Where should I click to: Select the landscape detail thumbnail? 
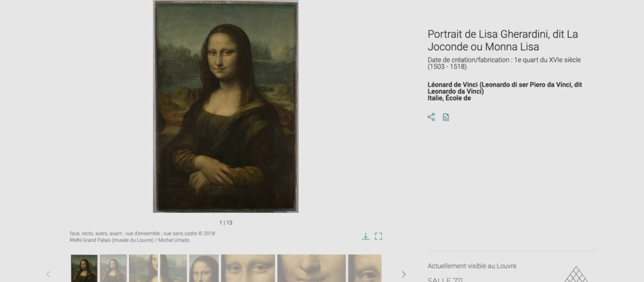143,268
